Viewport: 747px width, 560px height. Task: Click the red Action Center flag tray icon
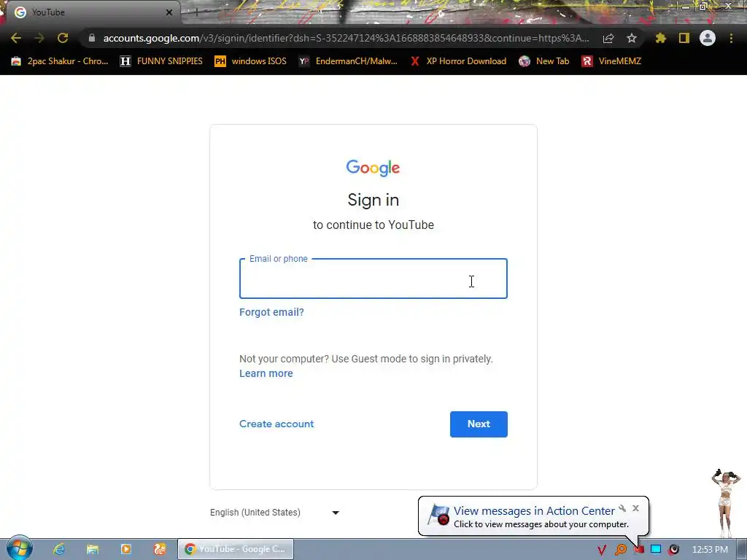tap(639, 550)
